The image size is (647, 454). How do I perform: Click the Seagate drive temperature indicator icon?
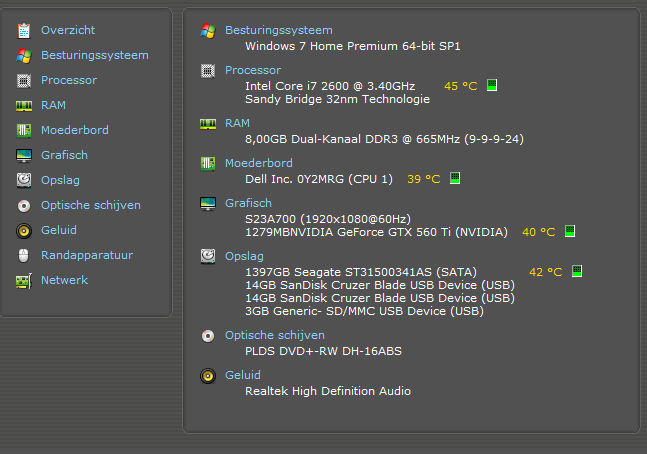(577, 271)
